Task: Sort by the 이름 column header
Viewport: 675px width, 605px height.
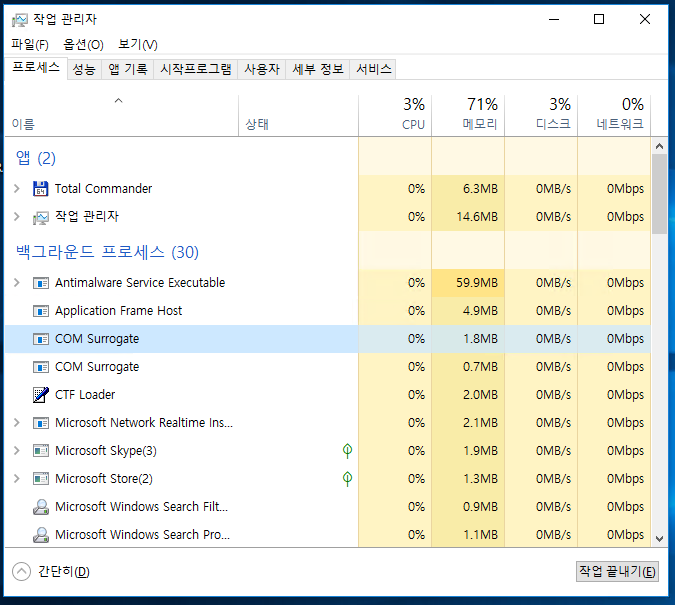Action: pyautogui.click(x=121, y=115)
